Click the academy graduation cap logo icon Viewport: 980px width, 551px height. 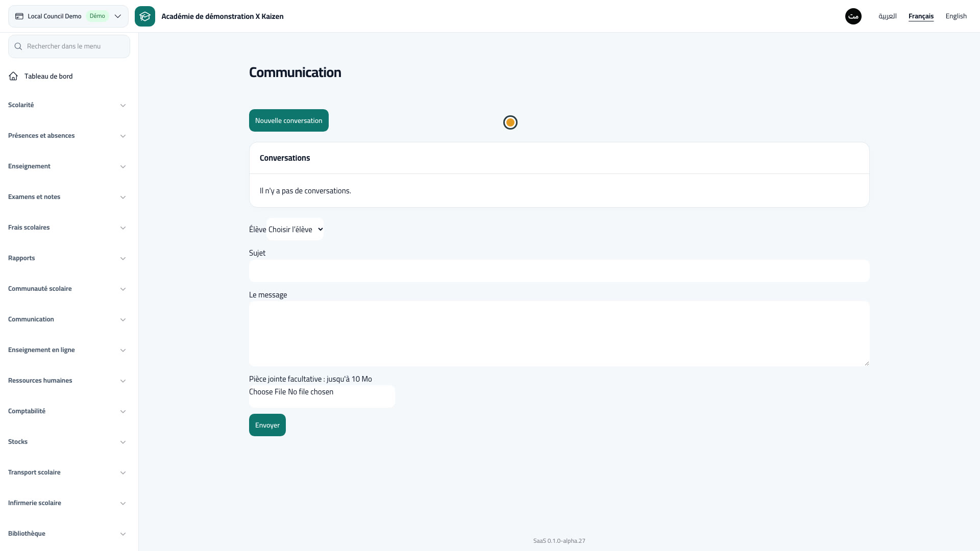145,16
